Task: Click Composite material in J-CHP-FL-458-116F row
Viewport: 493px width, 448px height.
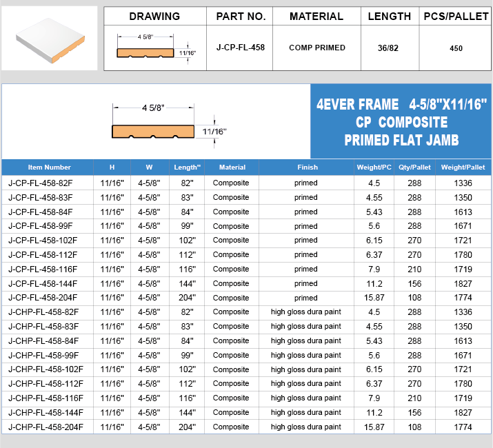Action: [231, 398]
